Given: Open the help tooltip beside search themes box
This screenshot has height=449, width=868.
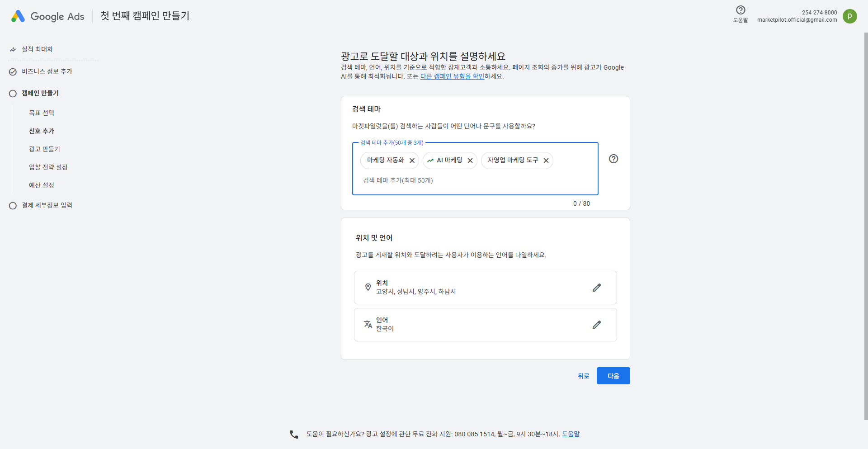Looking at the screenshot, I should click(613, 159).
